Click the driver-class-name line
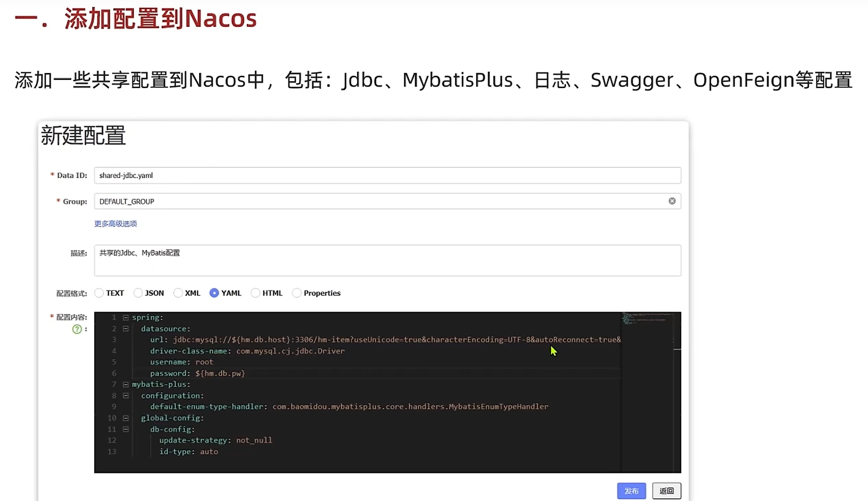 pos(247,351)
